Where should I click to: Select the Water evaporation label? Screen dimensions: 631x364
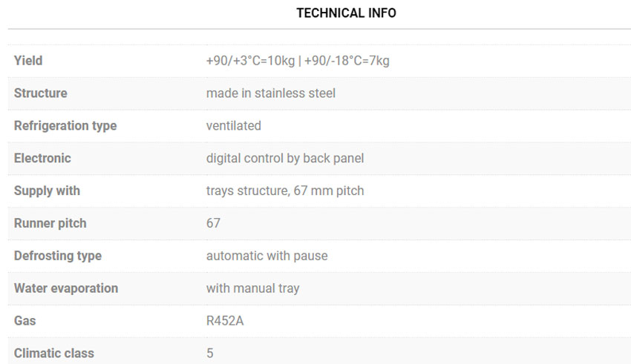[x=66, y=288]
